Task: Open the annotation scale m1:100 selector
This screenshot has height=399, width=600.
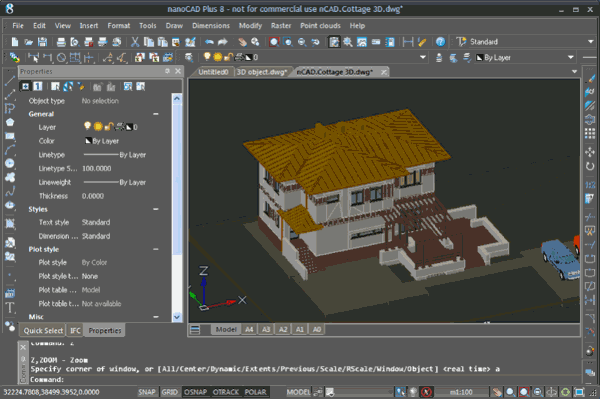Action: 461,392
